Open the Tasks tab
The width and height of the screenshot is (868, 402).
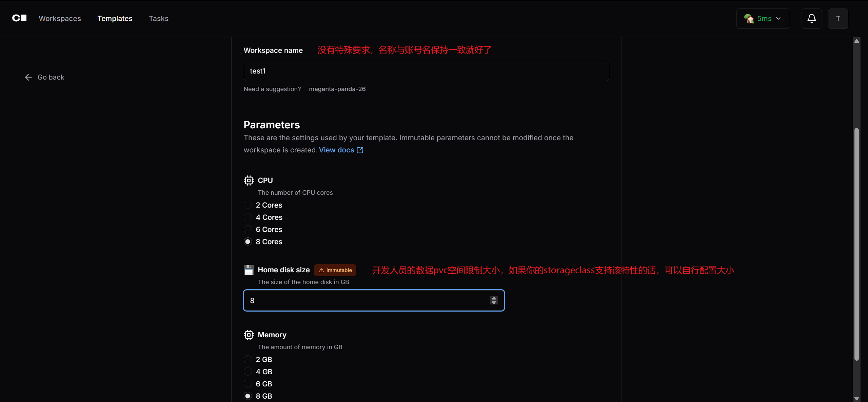pyautogui.click(x=159, y=19)
